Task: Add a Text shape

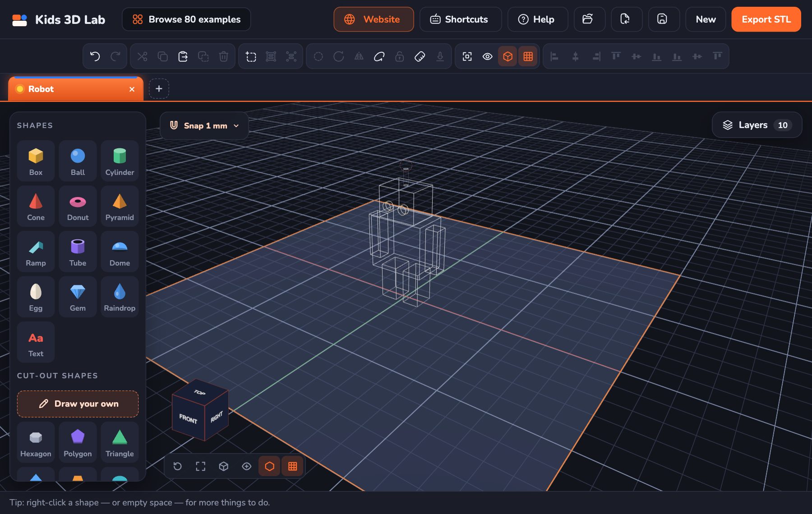Action: [x=36, y=342]
